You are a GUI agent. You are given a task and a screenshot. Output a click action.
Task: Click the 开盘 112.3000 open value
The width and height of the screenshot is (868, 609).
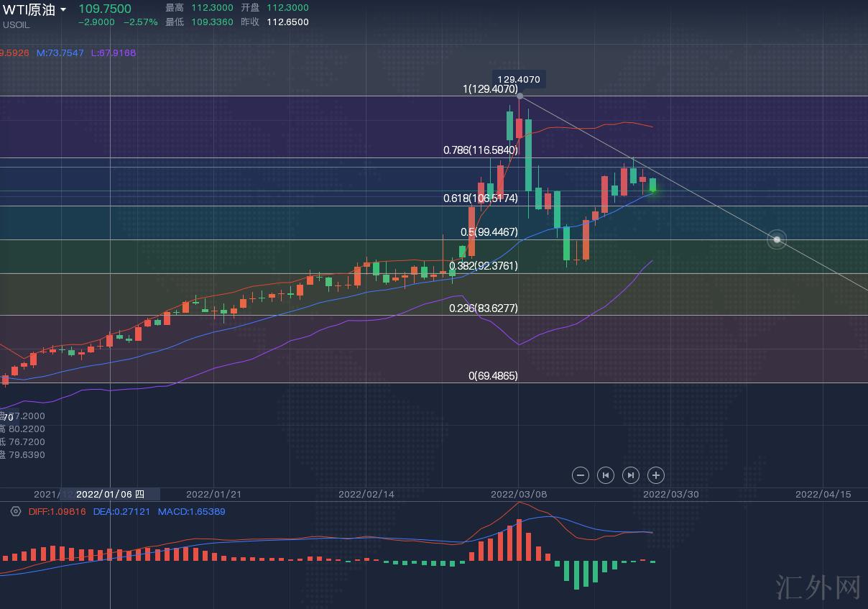274,8
